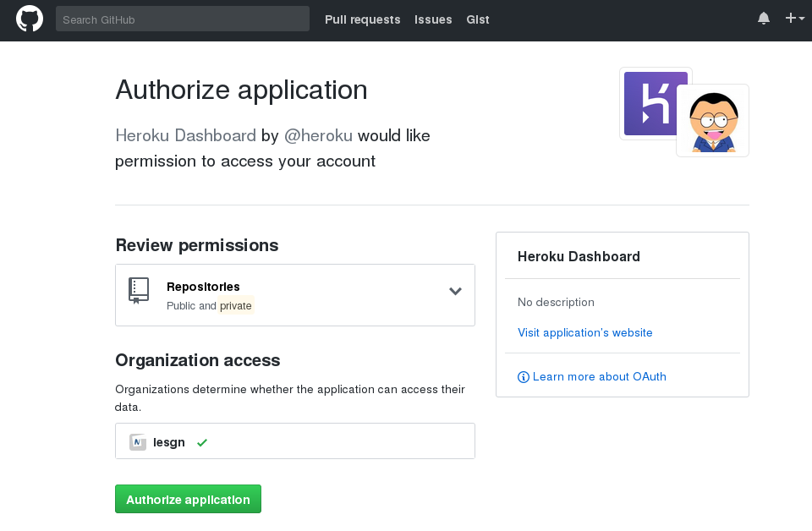The width and height of the screenshot is (812, 531).
Task: Click the green checkmark next to lesgn
Action: pos(202,442)
